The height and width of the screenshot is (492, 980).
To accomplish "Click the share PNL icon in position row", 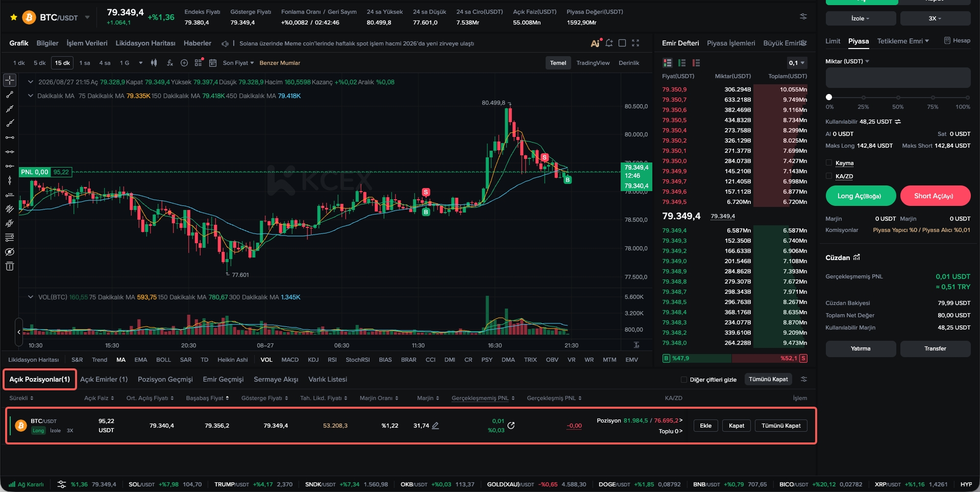I will (x=511, y=426).
